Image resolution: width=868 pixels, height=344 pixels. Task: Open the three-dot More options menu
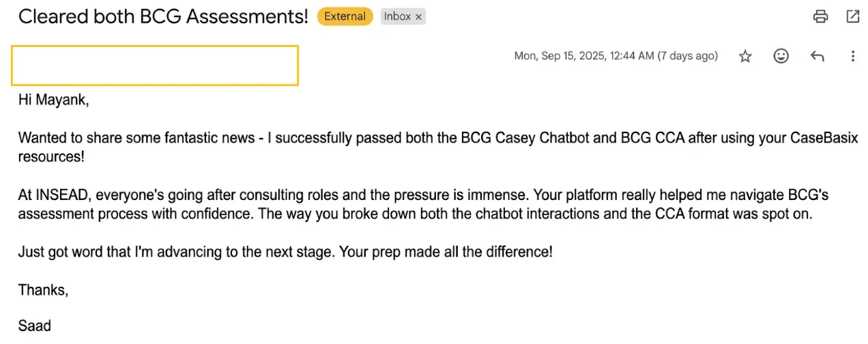[x=852, y=57]
